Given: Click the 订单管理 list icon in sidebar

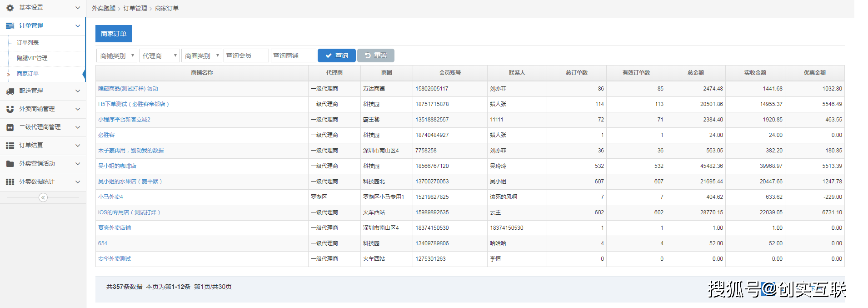Looking at the screenshot, I should click(10, 26).
